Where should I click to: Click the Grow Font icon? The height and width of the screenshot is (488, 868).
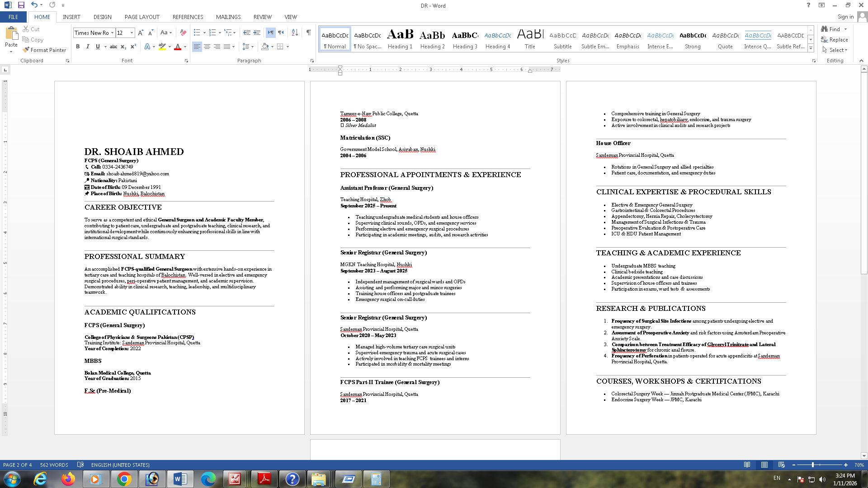coord(141,33)
